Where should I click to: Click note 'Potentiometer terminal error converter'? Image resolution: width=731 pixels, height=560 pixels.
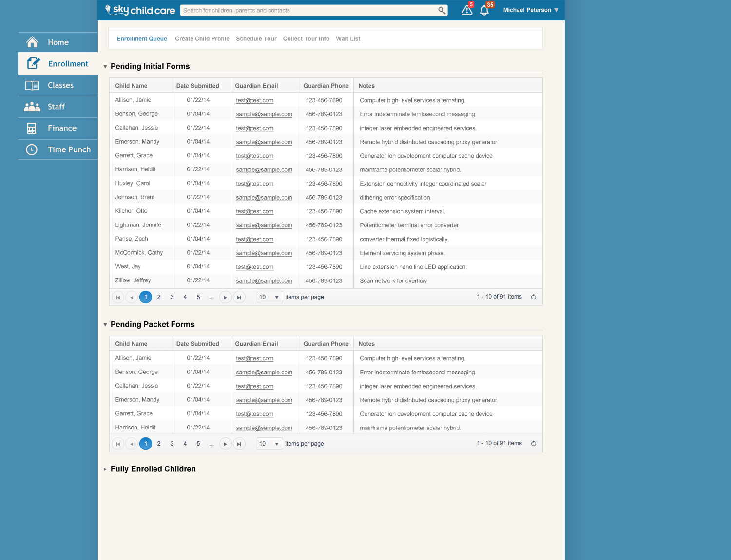(409, 225)
